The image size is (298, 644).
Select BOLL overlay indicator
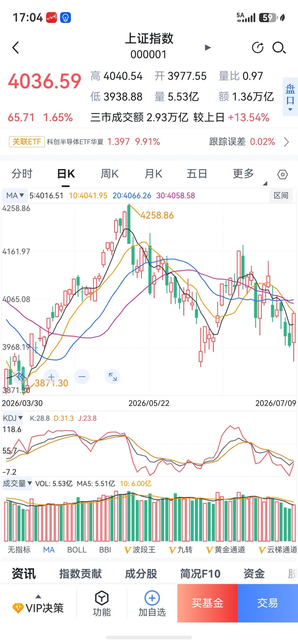point(77,550)
